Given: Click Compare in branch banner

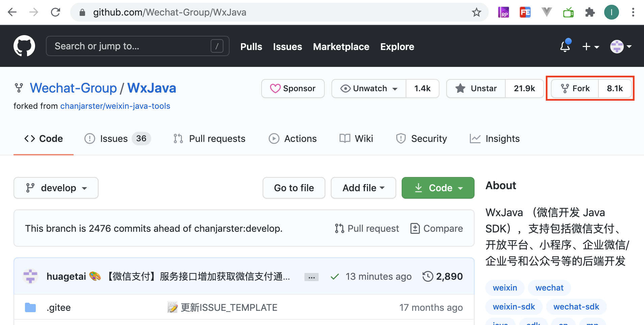Looking at the screenshot, I should (x=437, y=229).
